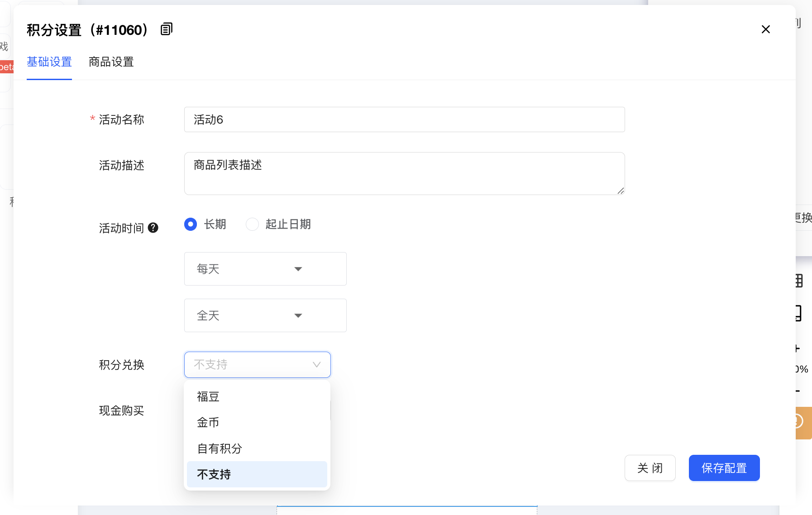Click the caret arrow in the 每天 dropdown
Image resolution: width=812 pixels, height=515 pixels.
298,269
